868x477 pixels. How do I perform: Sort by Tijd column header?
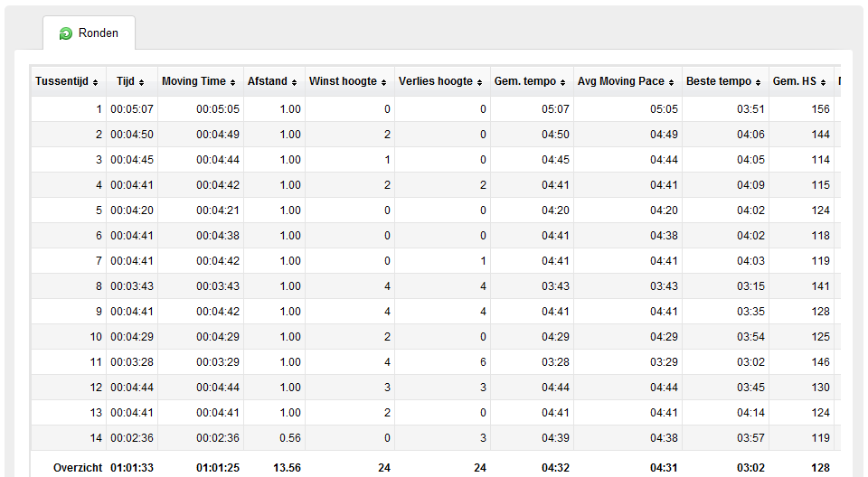131,81
